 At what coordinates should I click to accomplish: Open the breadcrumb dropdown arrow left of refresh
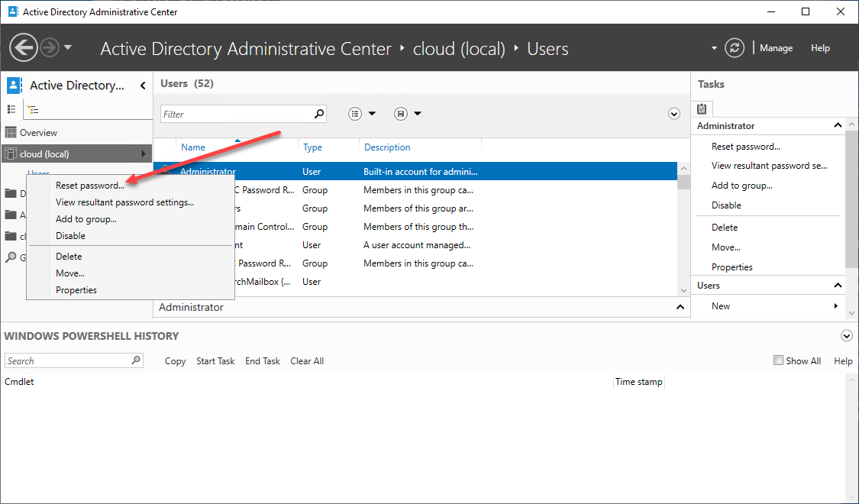tap(714, 48)
